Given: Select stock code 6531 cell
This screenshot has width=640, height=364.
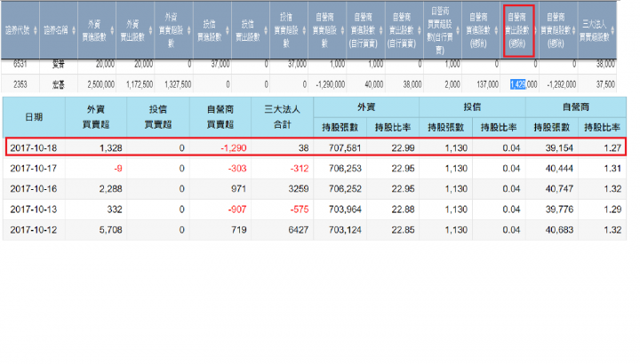Looking at the screenshot, I should [x=20, y=64].
